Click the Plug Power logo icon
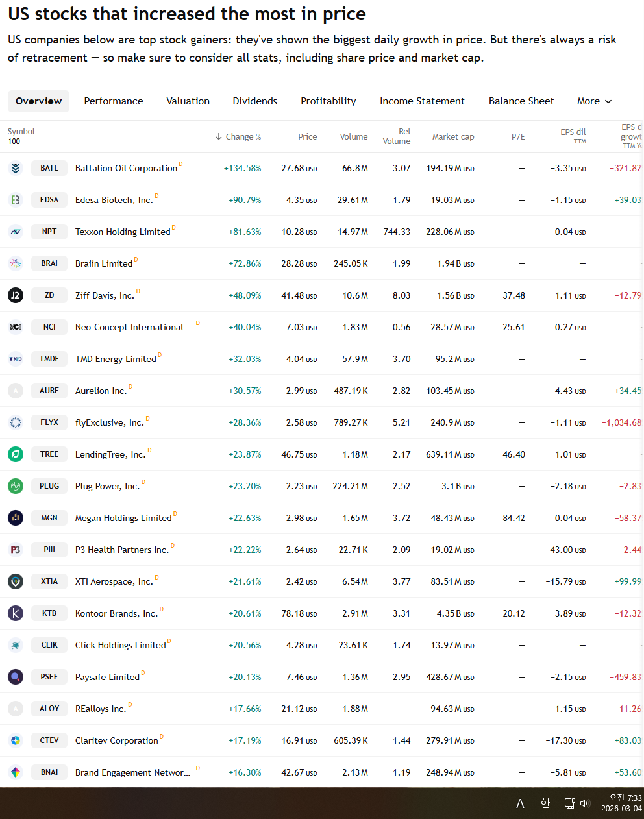The height and width of the screenshot is (819, 644). click(x=16, y=486)
